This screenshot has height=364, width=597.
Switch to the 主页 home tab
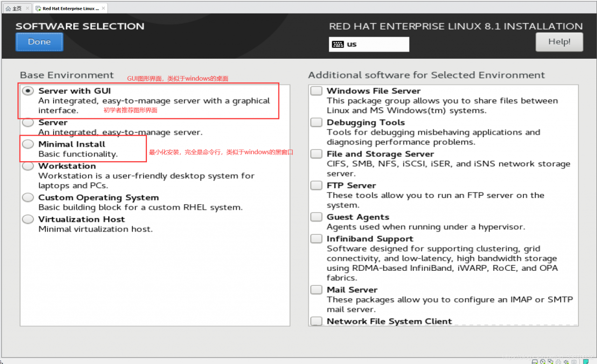[x=17, y=8]
